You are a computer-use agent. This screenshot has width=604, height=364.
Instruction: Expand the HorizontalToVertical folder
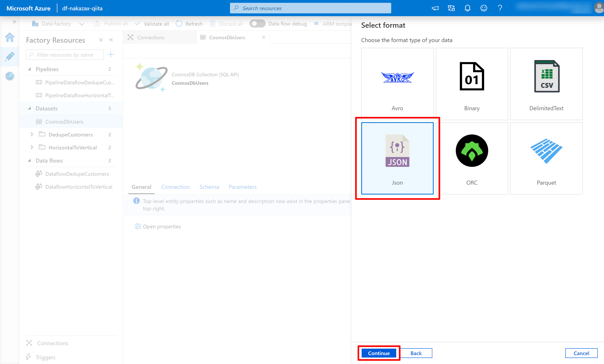tap(32, 147)
